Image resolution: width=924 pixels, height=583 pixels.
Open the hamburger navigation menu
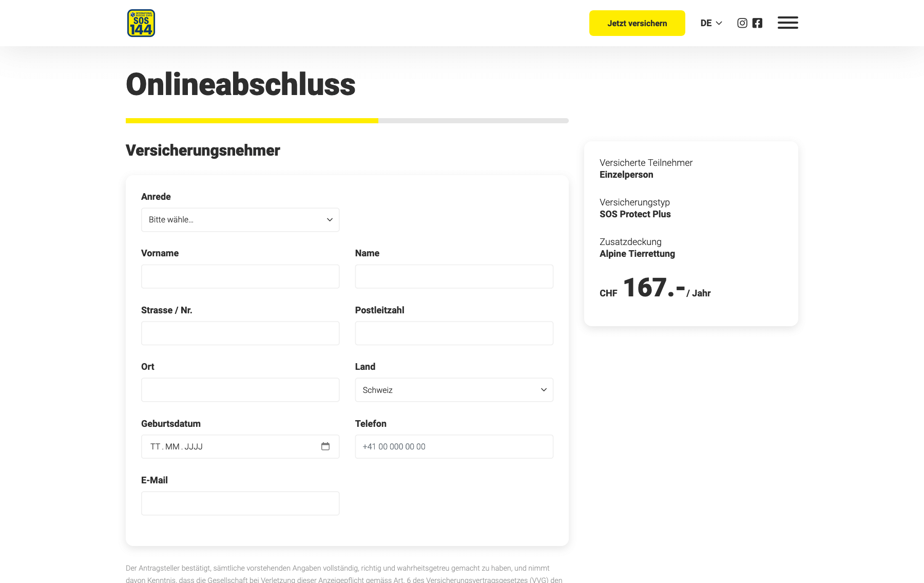[787, 23]
